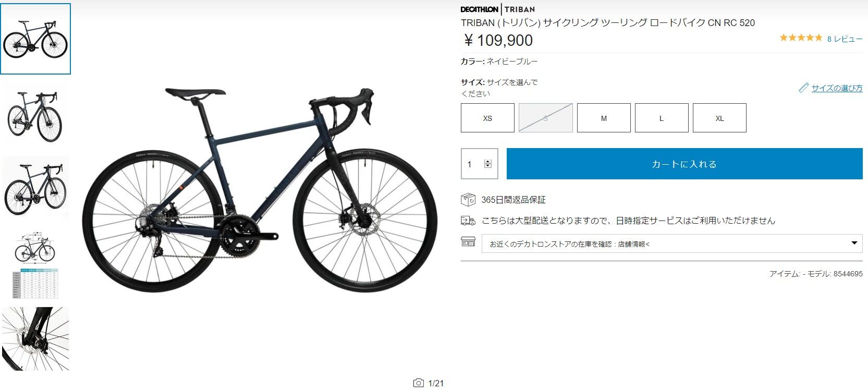Image resolution: width=868 pixels, height=391 pixels.
Task: Choose the XL size option
Action: pyautogui.click(x=719, y=118)
